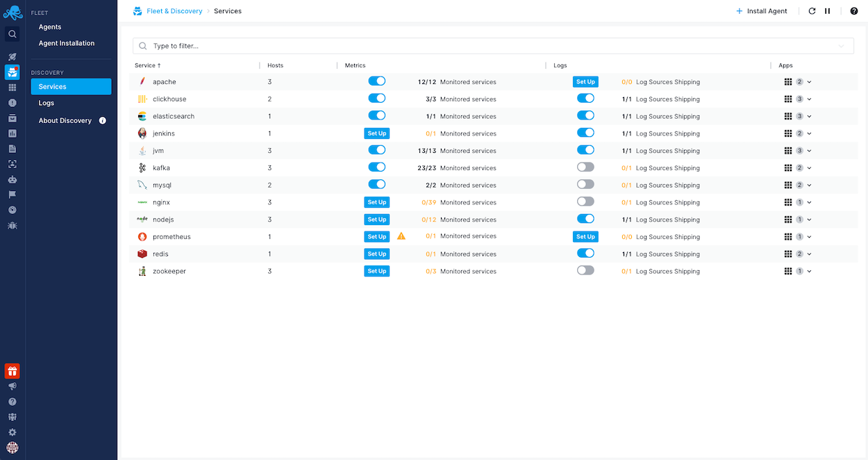
Task: Expand the apps chevron for prometheus
Action: 810,237
